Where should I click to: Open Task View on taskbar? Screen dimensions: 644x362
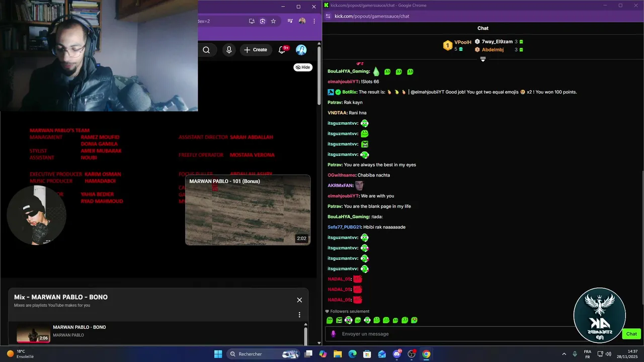point(308,354)
